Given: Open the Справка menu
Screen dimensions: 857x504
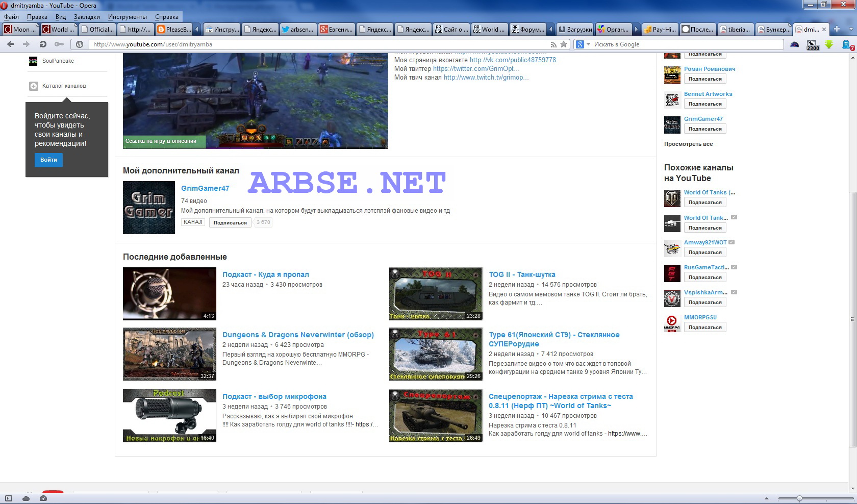Looking at the screenshot, I should click(166, 17).
